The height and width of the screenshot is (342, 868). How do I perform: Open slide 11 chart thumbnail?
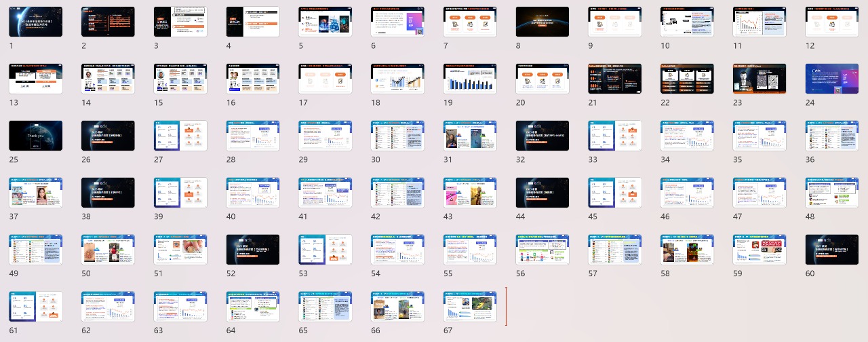pos(759,22)
